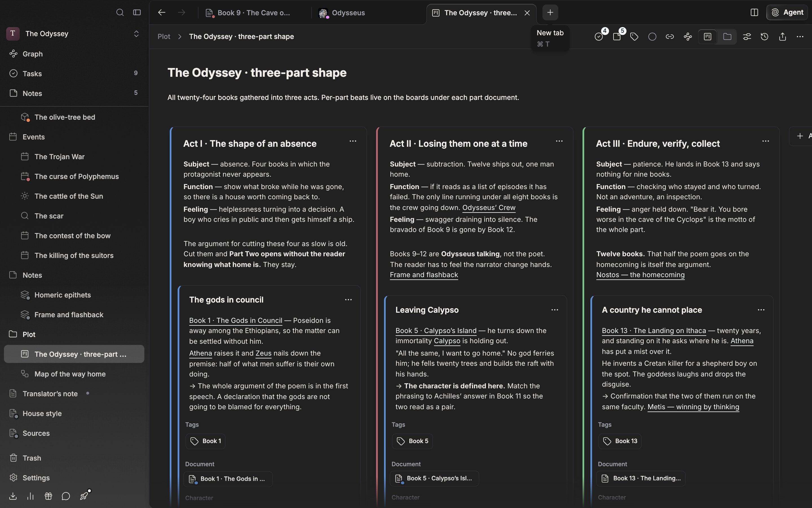Go forward with the right arrow
The image size is (812, 508).
(181, 12)
